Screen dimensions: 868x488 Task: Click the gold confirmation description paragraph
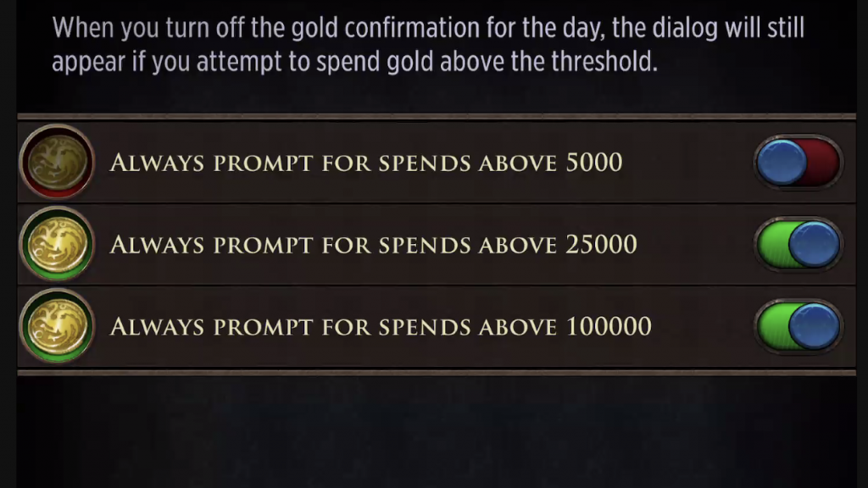[x=428, y=44]
